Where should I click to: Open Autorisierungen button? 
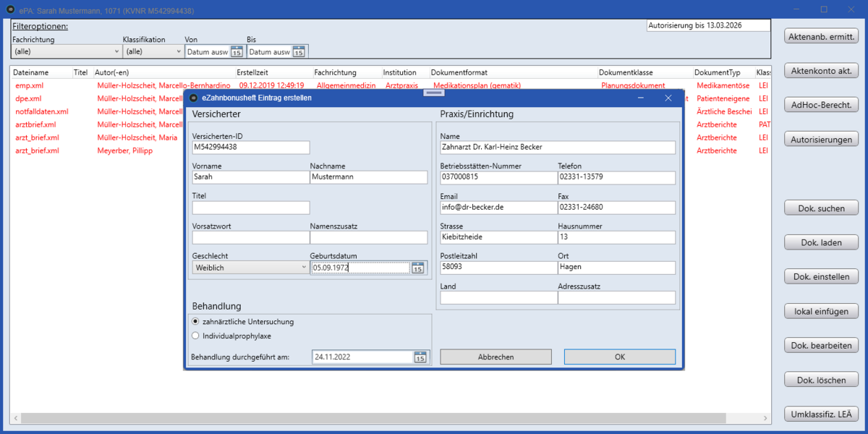click(821, 140)
